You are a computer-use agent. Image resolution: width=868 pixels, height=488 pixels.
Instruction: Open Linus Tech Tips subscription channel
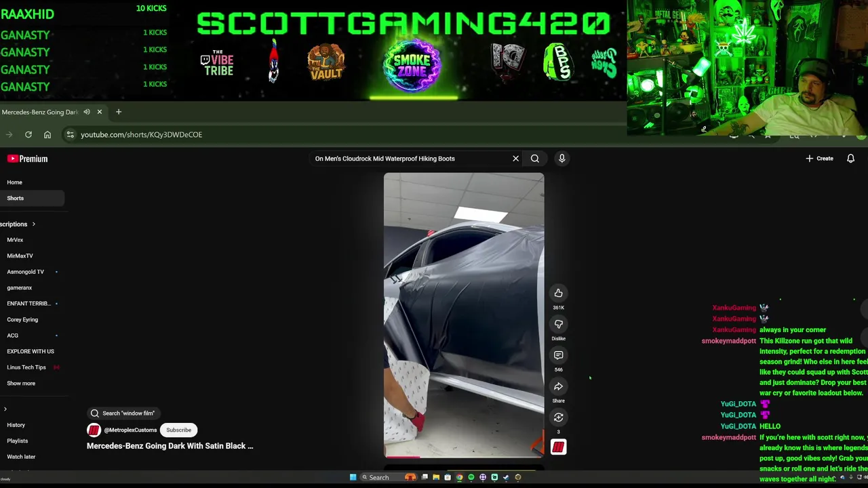26,367
